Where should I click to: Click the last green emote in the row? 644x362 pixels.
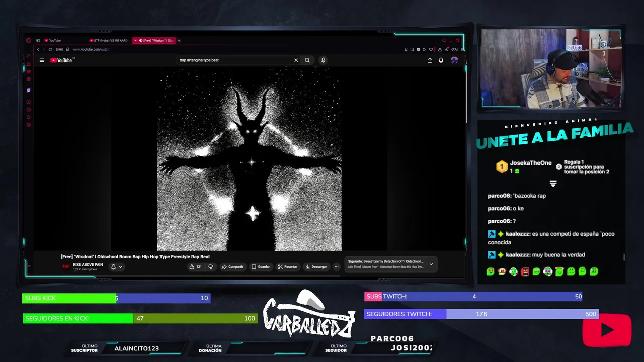pyautogui.click(x=594, y=271)
